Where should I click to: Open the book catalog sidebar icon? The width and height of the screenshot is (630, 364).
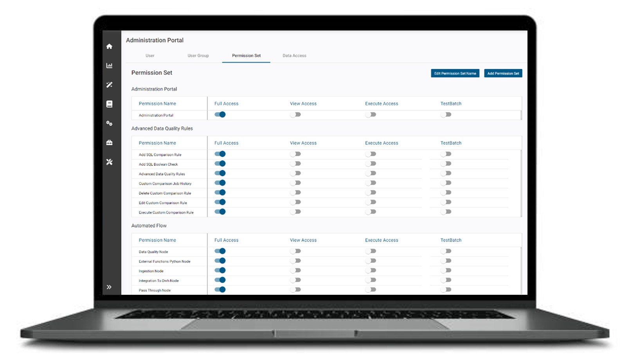[x=109, y=104]
